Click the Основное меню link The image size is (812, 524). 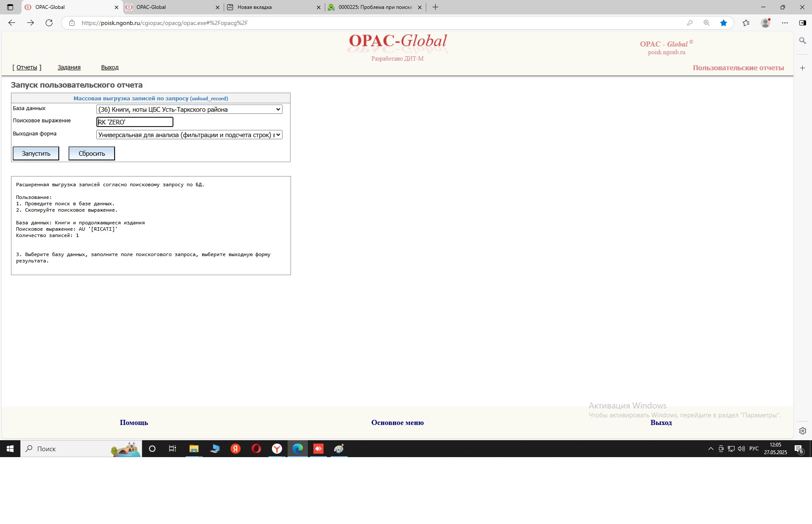pos(397,422)
